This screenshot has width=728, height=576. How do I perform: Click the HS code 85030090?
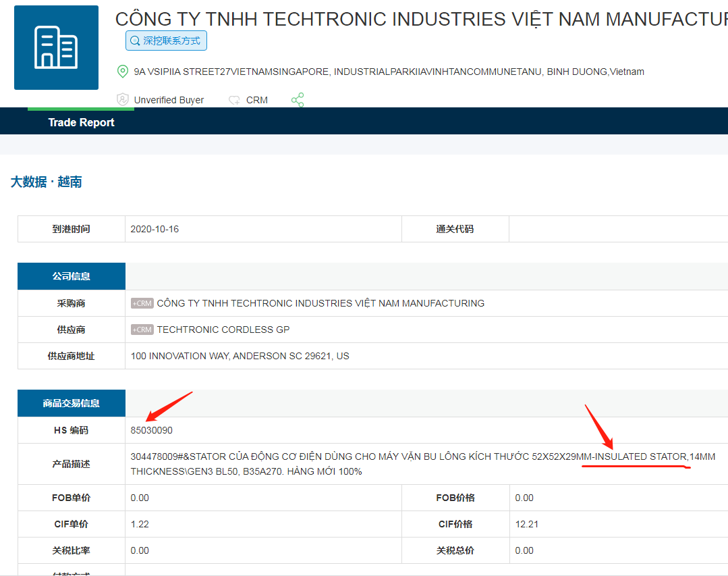coord(151,430)
